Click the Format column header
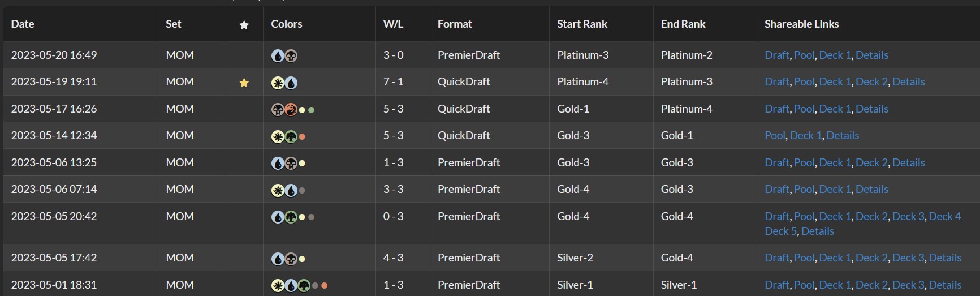Viewport: 980px width, 296px height. [455, 24]
